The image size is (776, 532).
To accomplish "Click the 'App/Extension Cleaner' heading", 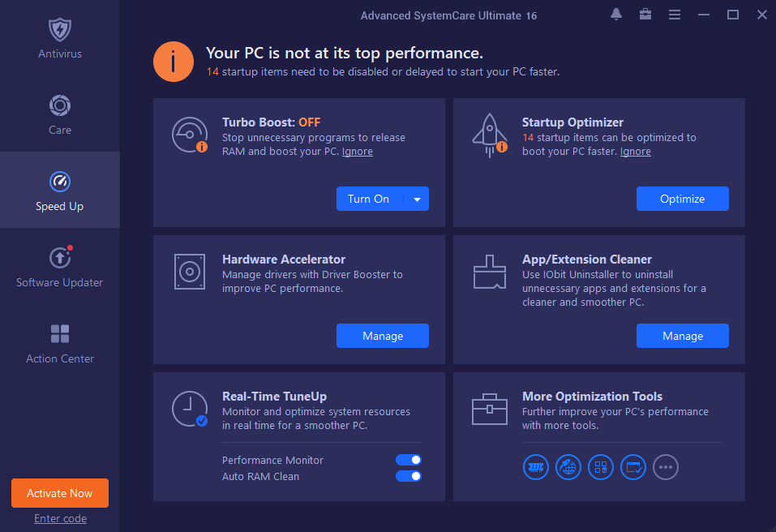I will click(x=587, y=260).
